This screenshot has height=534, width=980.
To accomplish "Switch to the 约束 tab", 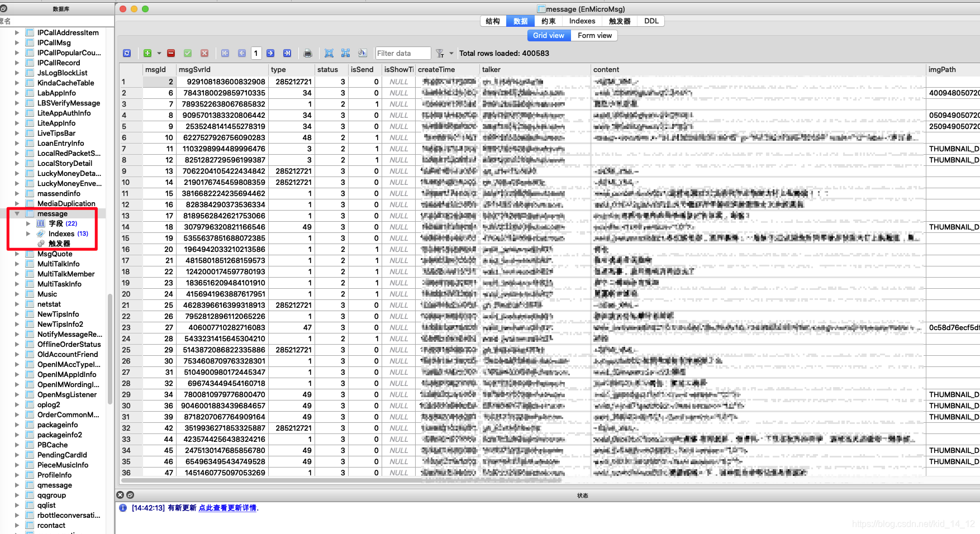I will click(x=549, y=21).
